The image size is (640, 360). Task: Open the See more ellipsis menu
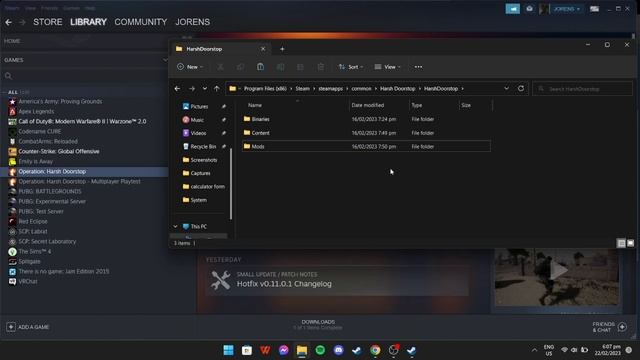click(418, 67)
